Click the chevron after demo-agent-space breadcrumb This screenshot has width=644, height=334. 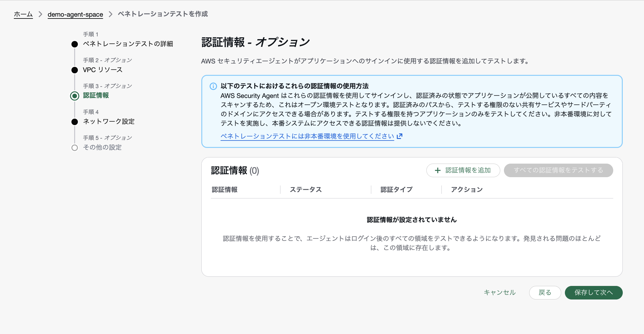click(x=111, y=14)
